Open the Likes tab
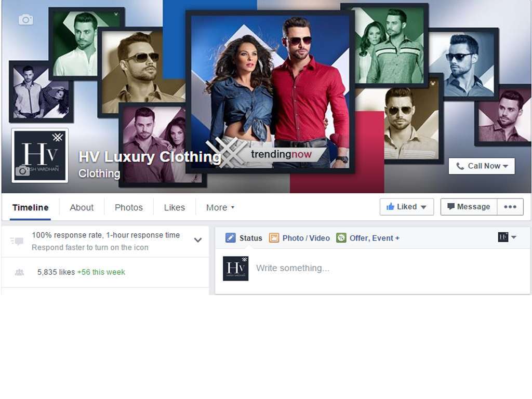Screen dimensions: 532x399 tap(174, 207)
